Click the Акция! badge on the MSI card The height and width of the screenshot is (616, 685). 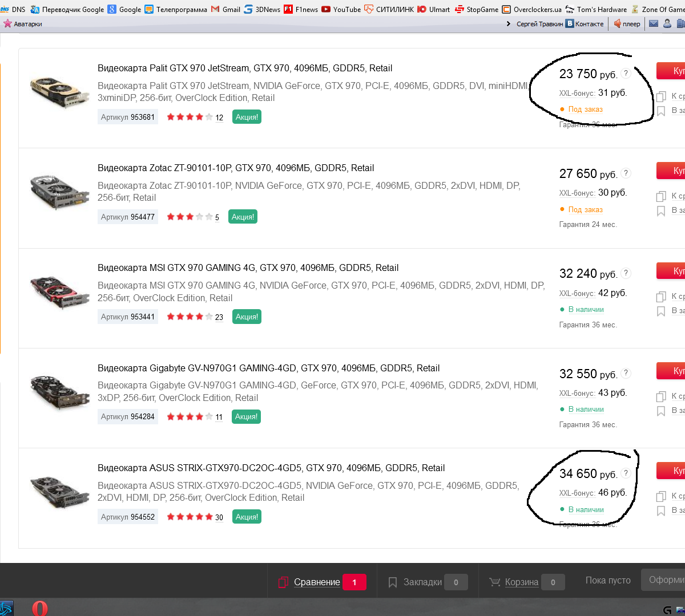click(x=247, y=317)
